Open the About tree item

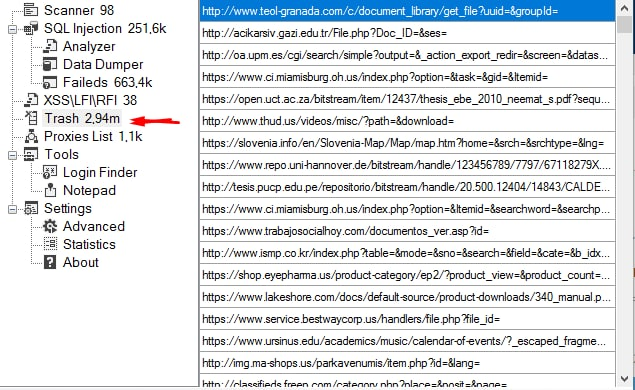[81, 262]
